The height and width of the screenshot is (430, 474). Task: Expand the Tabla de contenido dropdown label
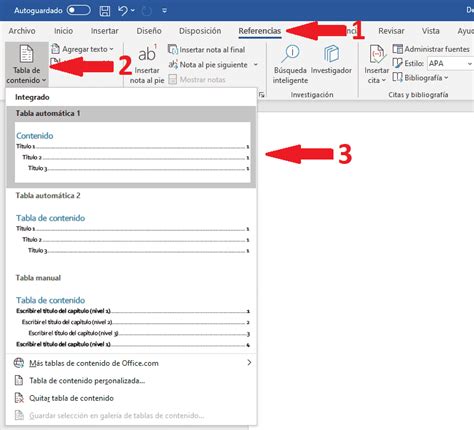[x=26, y=75]
